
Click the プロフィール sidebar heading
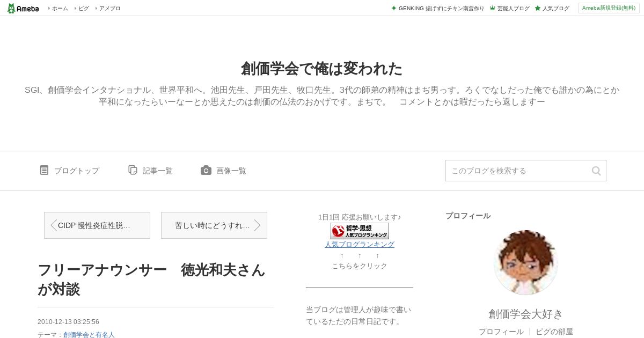(x=468, y=216)
